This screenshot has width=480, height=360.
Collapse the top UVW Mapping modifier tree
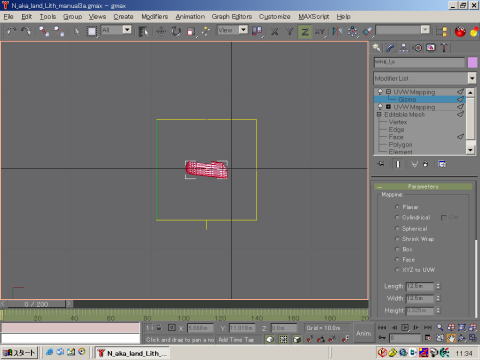(388, 91)
